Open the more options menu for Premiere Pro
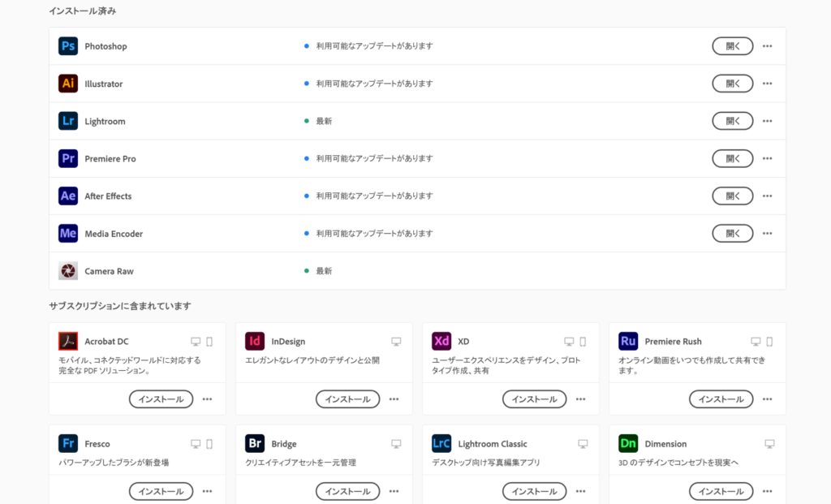 pyautogui.click(x=768, y=158)
